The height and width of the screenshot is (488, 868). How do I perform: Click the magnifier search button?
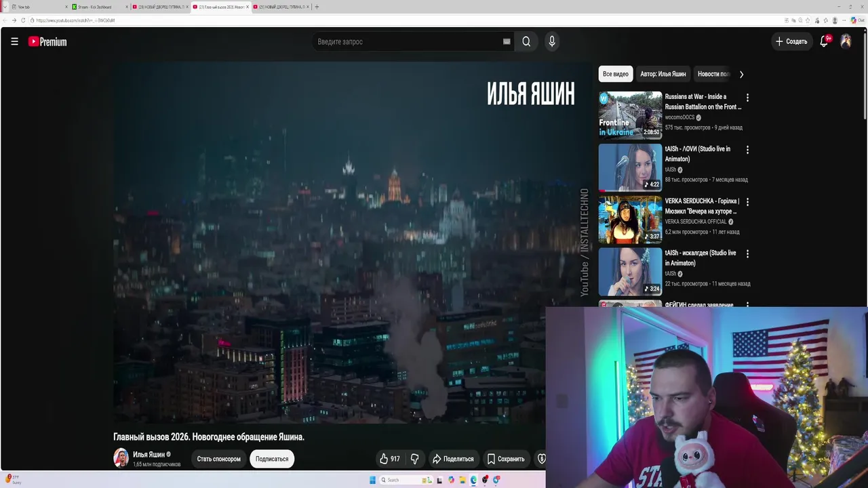[x=526, y=41]
